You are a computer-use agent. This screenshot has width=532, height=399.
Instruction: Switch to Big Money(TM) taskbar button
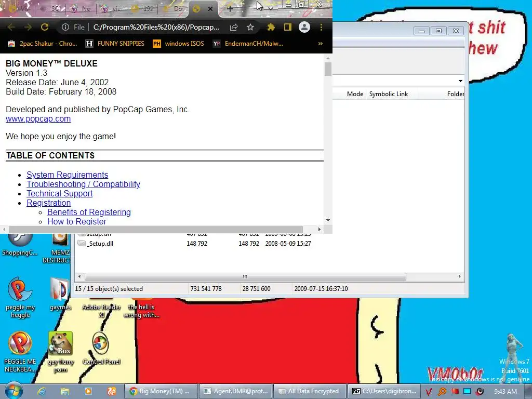(160, 391)
